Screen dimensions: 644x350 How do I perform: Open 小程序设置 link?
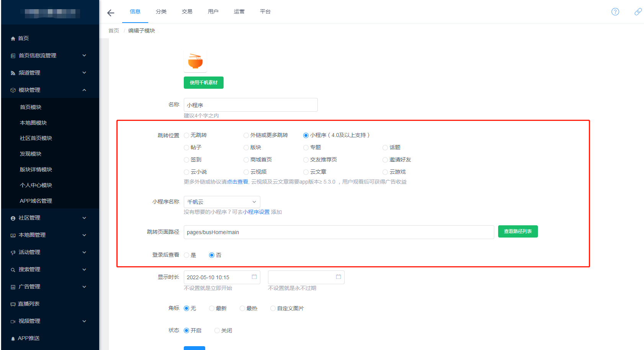tap(256, 212)
